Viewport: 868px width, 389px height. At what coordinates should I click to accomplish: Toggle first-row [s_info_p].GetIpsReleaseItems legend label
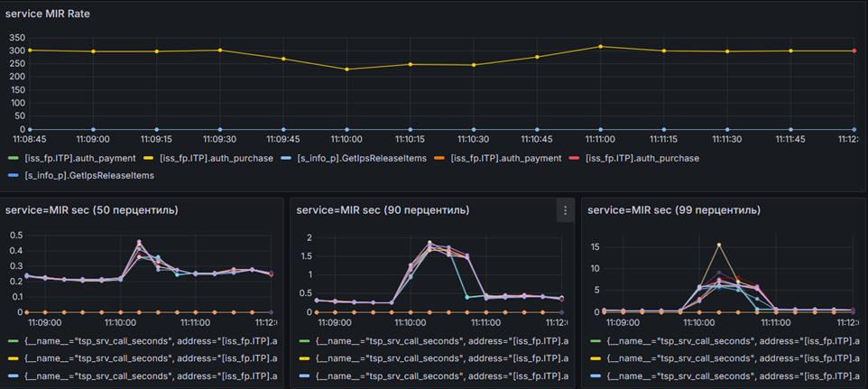363,158
